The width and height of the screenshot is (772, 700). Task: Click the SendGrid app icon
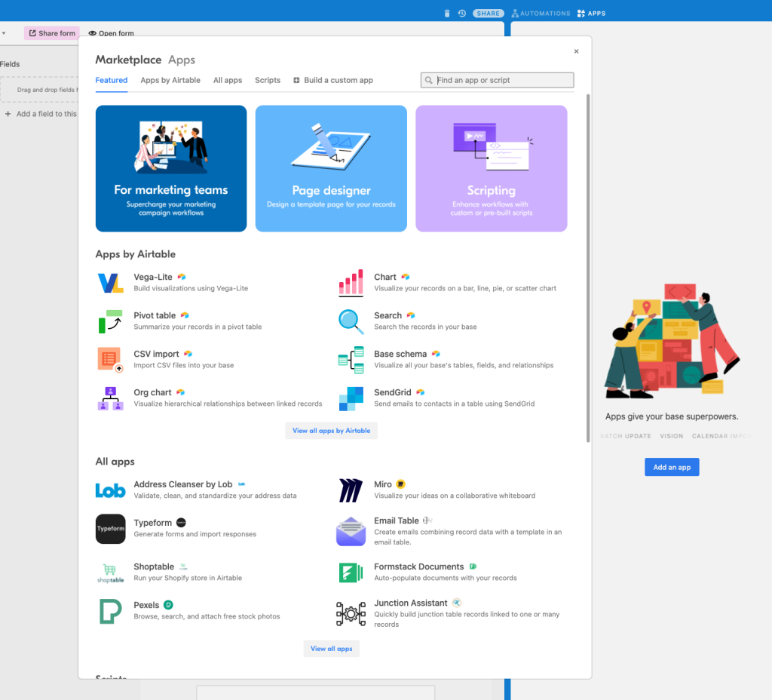coord(351,398)
